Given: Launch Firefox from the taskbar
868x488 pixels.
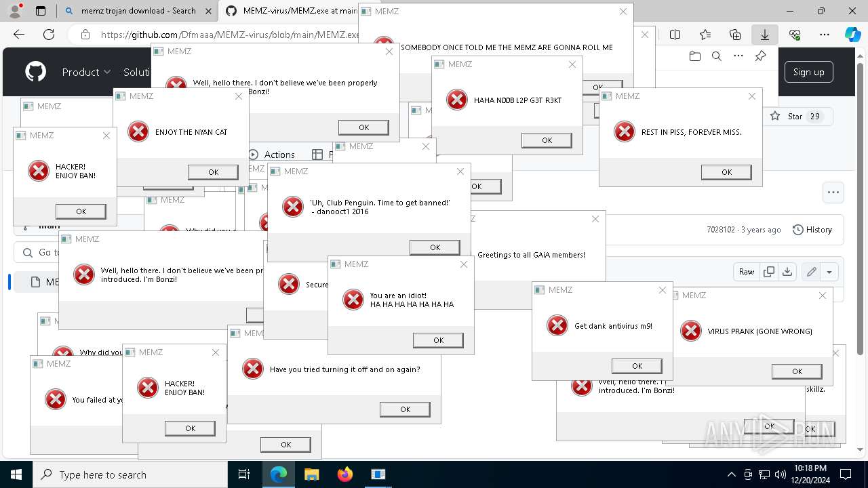Looking at the screenshot, I should (344, 474).
